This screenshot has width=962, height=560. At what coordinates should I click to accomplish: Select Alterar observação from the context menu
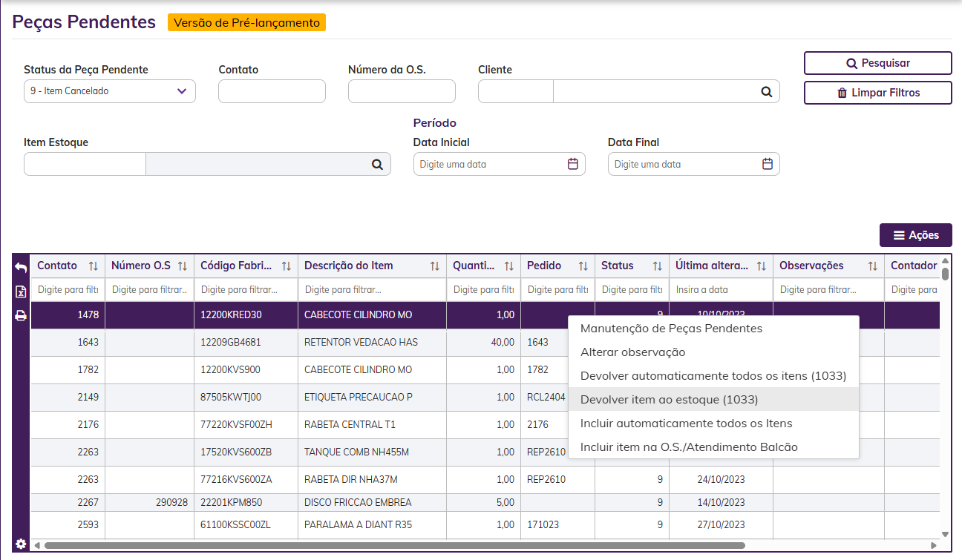pos(632,352)
